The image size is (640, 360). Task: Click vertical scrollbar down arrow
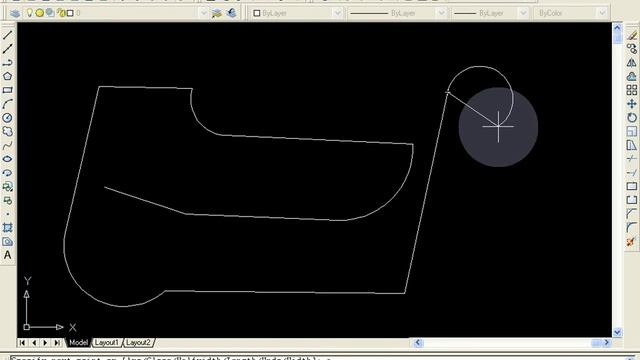(x=617, y=332)
